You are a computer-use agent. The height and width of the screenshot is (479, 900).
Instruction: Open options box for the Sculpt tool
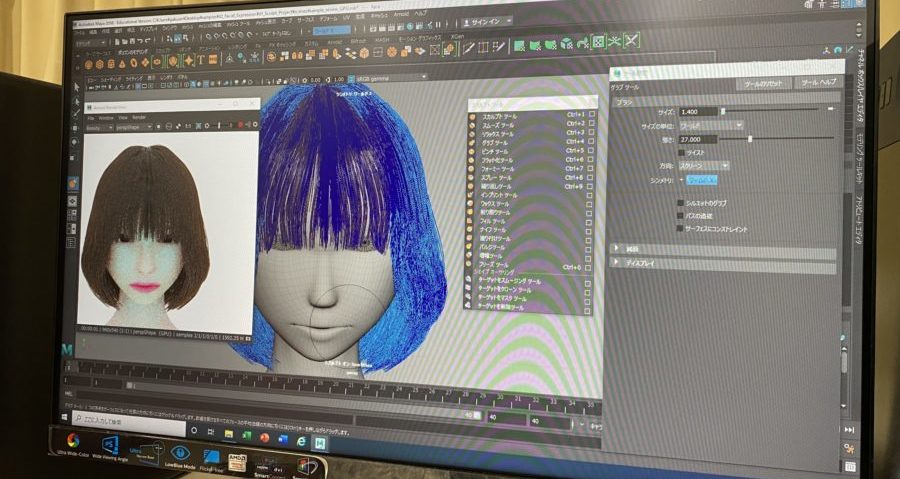click(592, 115)
